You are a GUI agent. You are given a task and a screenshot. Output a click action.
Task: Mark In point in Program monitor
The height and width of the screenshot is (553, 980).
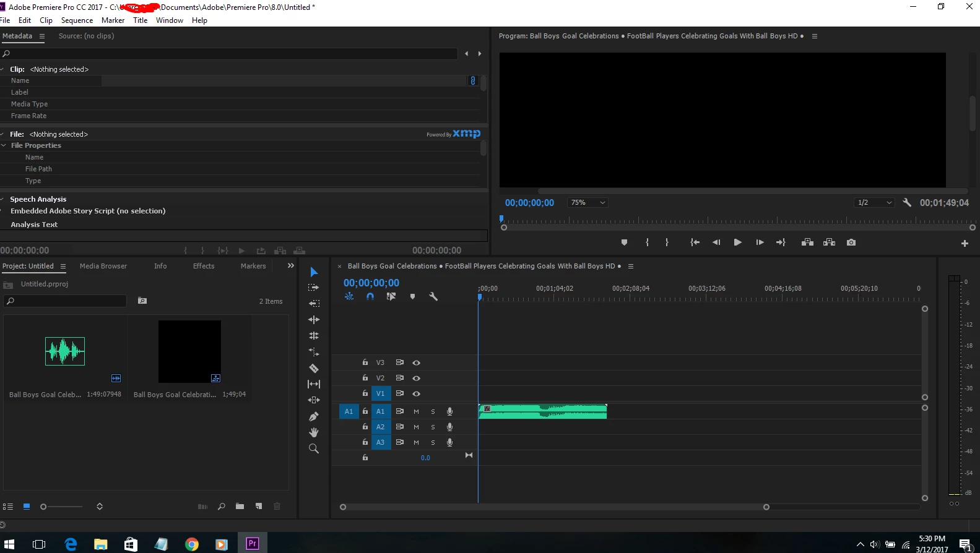click(648, 242)
